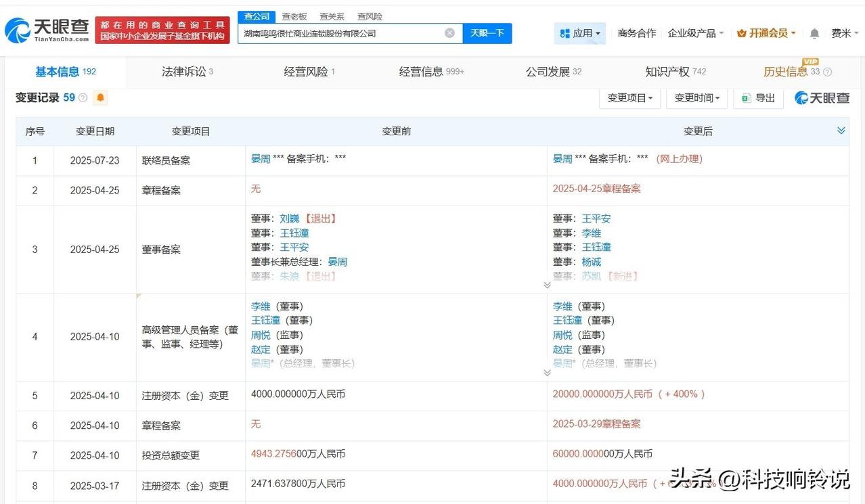
Task: Click the 序号 column header
Action: [x=35, y=131]
